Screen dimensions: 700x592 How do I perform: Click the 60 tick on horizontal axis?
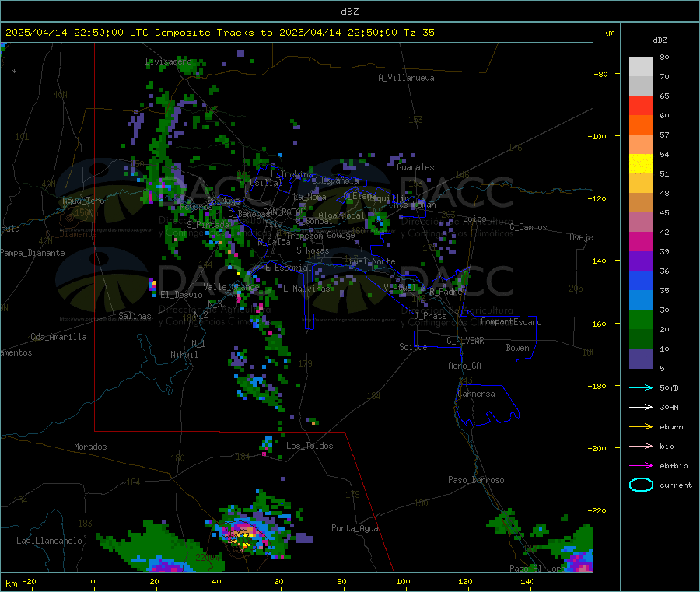pos(278,582)
